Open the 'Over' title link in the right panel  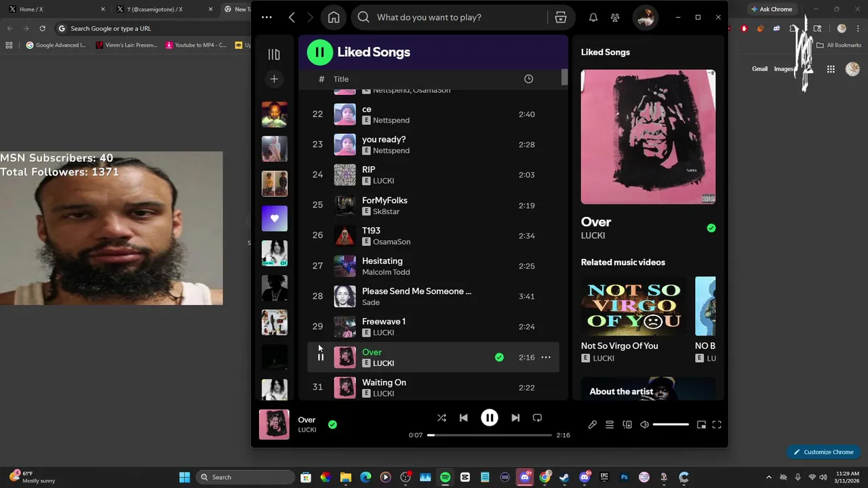tap(596, 222)
